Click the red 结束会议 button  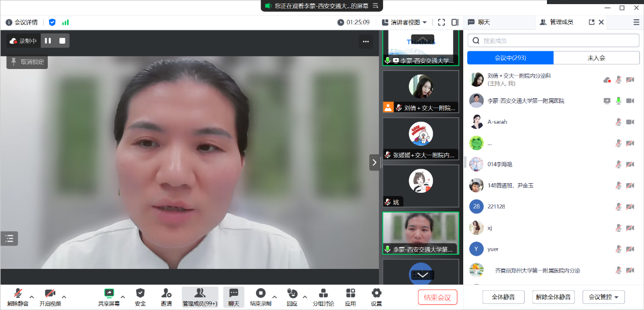(438, 297)
